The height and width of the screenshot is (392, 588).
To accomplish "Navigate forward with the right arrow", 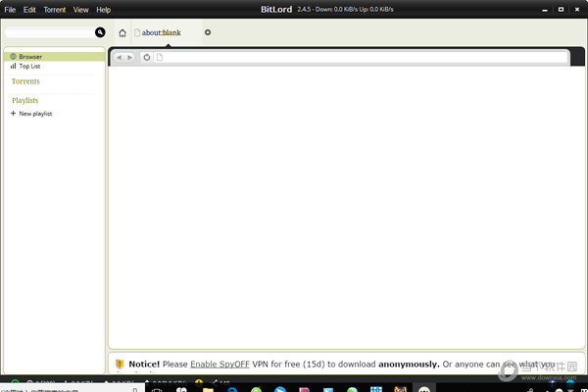I will click(x=129, y=58).
